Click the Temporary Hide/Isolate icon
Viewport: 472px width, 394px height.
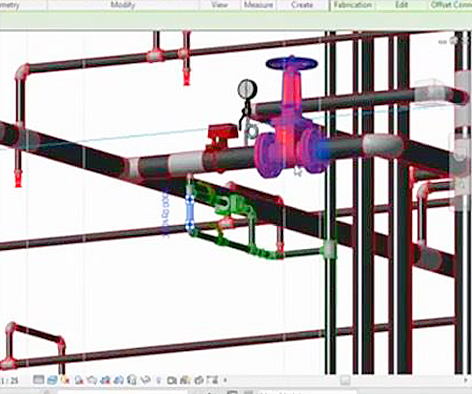coord(146,380)
